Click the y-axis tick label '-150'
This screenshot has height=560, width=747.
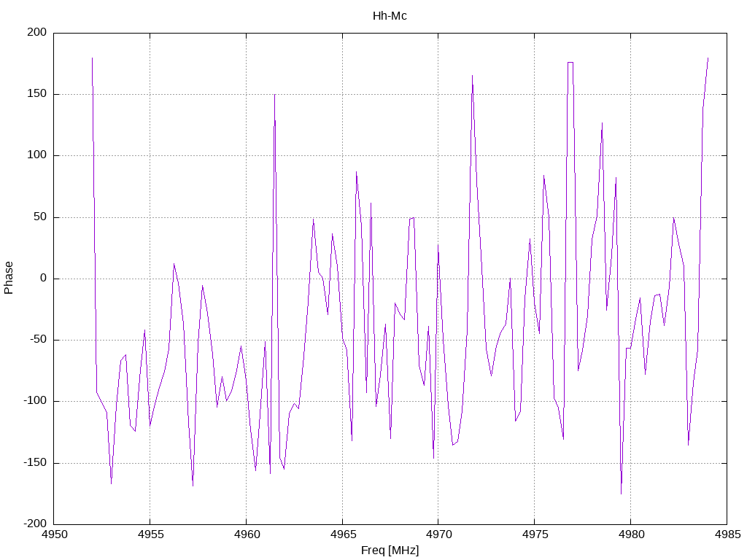click(x=35, y=462)
